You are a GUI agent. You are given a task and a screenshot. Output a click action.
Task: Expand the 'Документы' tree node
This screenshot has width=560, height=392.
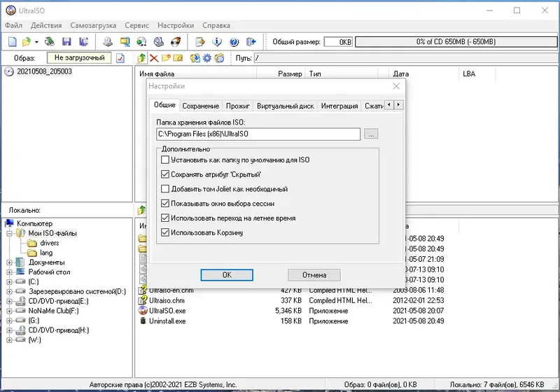pyautogui.click(x=10, y=262)
